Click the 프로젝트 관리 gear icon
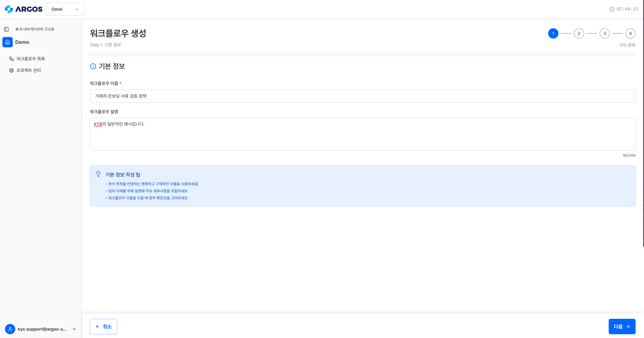The width and height of the screenshot is (644, 338). (x=11, y=70)
